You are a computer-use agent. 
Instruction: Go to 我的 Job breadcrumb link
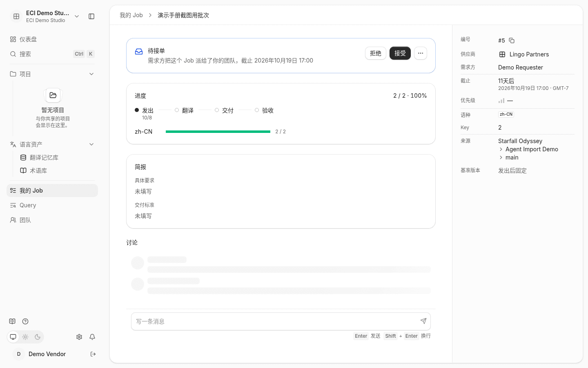(x=131, y=15)
